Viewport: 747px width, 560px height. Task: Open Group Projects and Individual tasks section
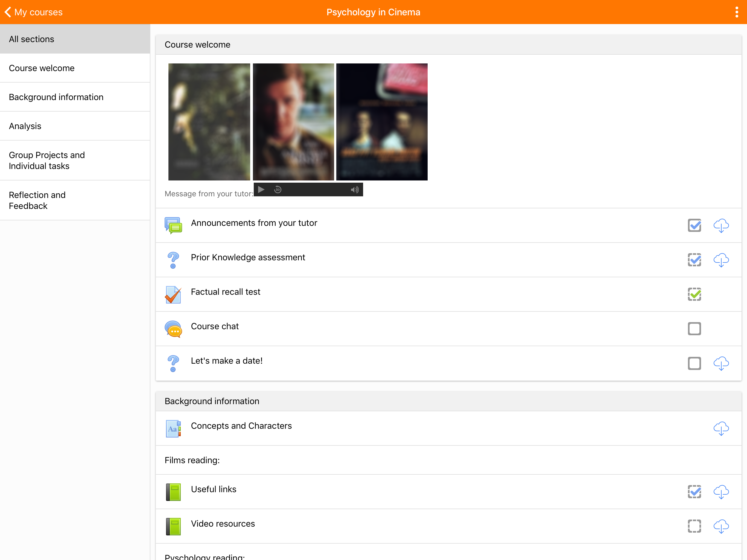point(75,161)
